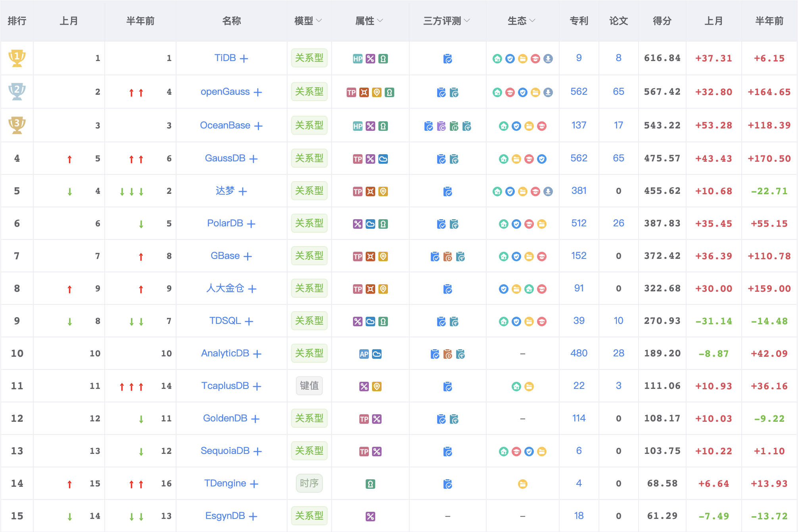This screenshot has height=532, width=798.
Task: Click patent count 137 for OceanBase
Action: (x=579, y=125)
